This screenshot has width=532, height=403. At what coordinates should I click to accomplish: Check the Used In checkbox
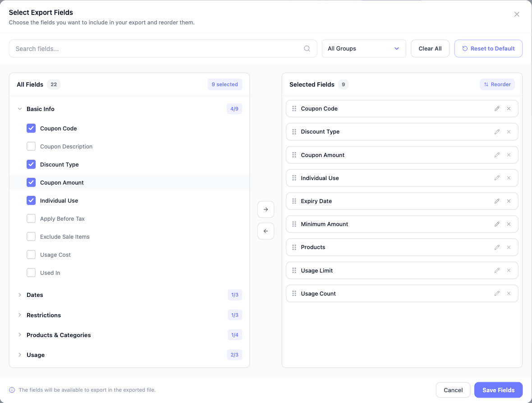31,272
